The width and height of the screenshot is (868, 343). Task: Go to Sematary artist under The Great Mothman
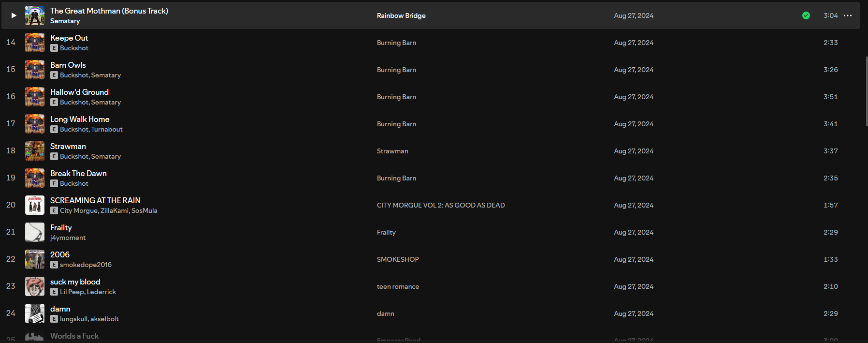coord(65,21)
